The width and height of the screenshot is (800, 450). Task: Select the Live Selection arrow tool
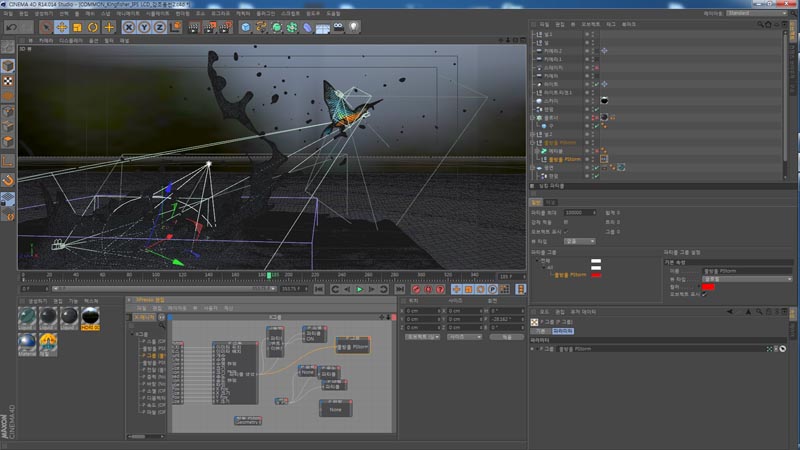click(46, 27)
